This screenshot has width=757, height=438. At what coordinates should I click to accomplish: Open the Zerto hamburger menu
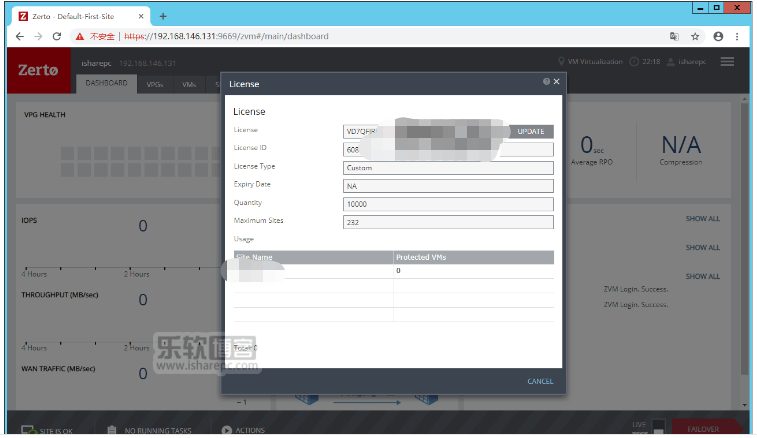(x=728, y=61)
